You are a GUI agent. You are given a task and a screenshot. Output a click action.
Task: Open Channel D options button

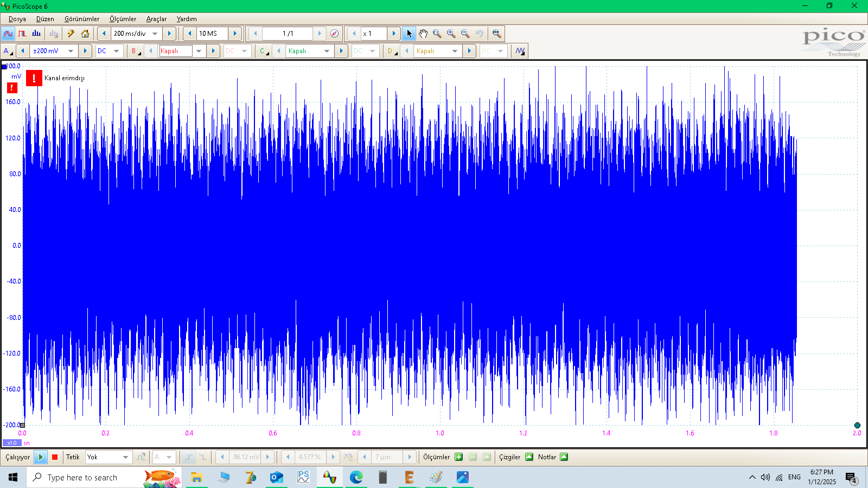tap(392, 51)
